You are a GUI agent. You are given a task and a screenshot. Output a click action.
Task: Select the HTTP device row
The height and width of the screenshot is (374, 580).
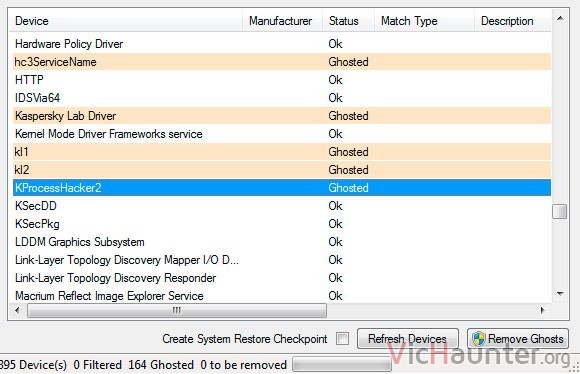coord(282,80)
